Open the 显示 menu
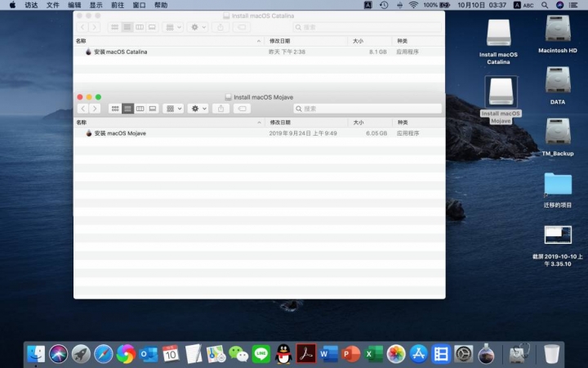 (96, 5)
